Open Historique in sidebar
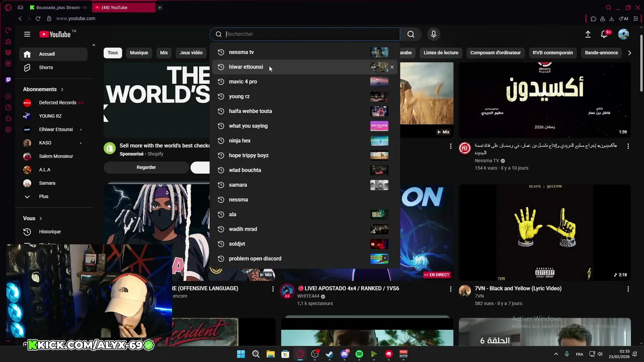Screen dimensions: 644x362 [x=53, y=232]
